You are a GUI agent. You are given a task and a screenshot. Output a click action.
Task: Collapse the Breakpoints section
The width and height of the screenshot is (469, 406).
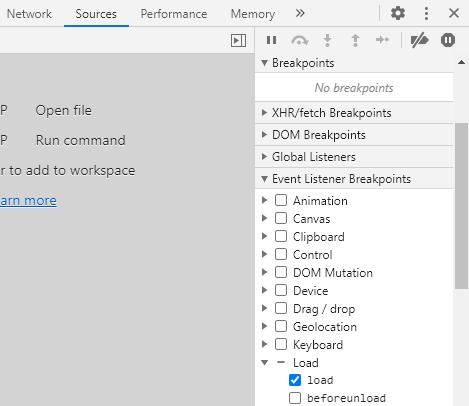pyautogui.click(x=354, y=63)
